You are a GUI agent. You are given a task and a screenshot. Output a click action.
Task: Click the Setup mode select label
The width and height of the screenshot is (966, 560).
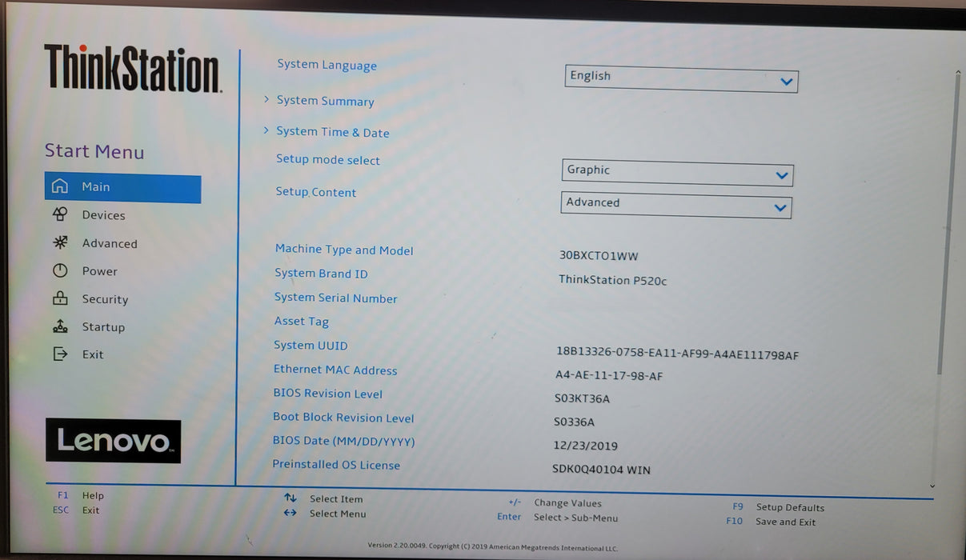click(328, 159)
